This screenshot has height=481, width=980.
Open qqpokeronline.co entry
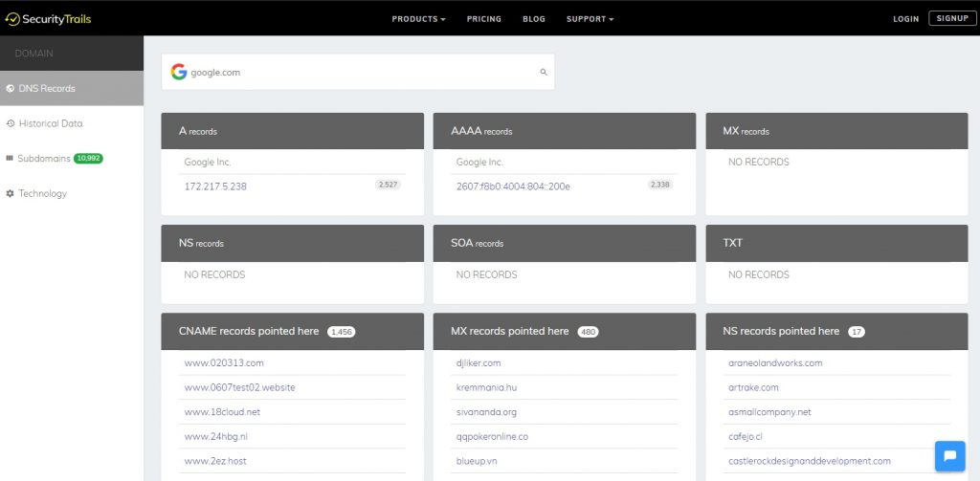[x=492, y=437]
